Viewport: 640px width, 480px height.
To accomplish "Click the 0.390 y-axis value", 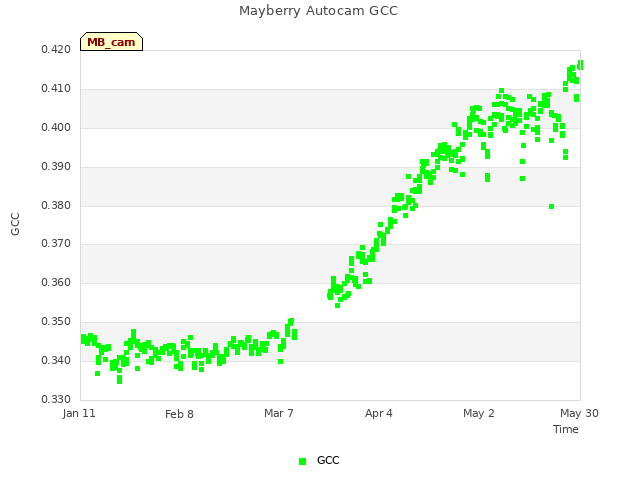I will pos(56,167).
